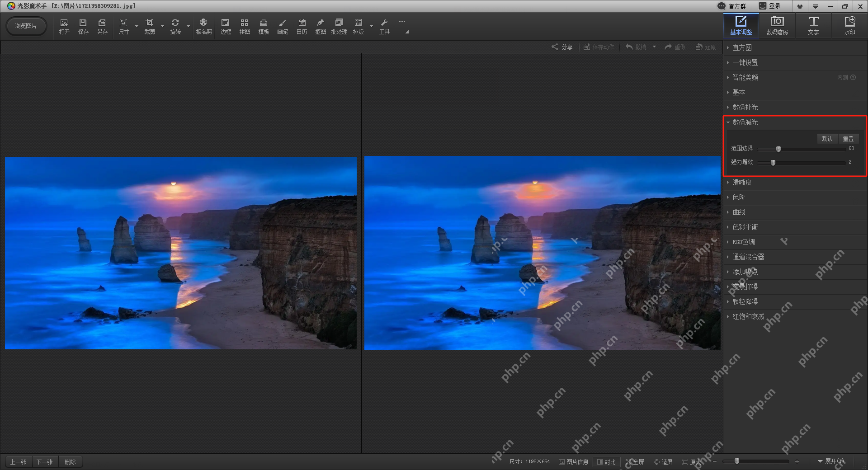Open the 边框 border tool
Image resolution: width=868 pixels, height=470 pixels.
click(226, 27)
